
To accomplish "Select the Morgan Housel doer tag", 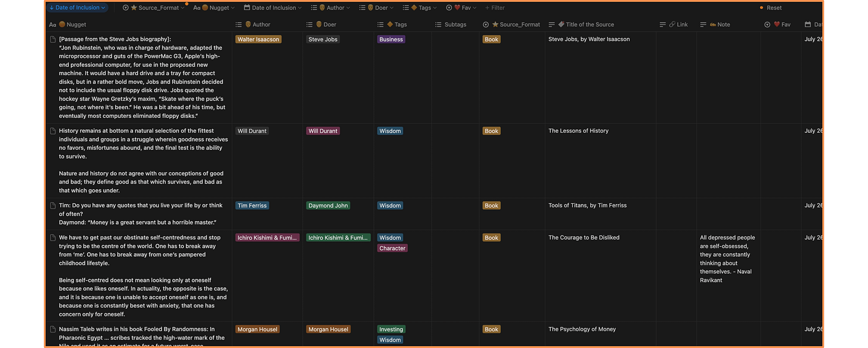I will [x=328, y=330].
